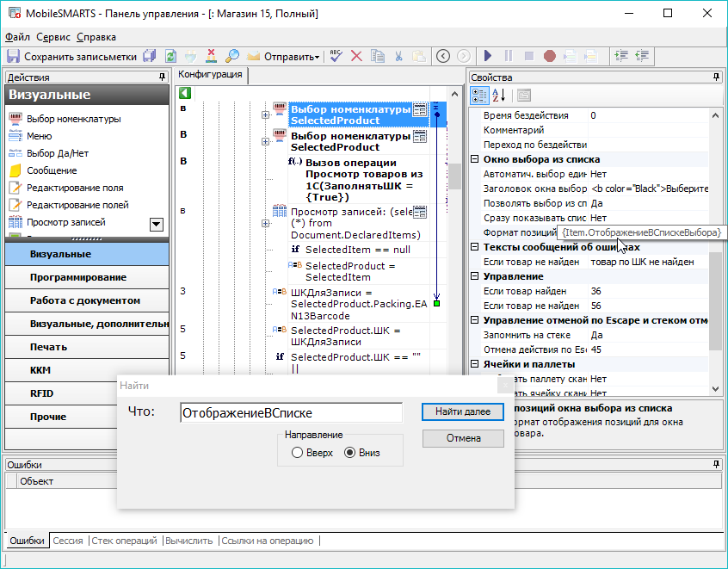The width and height of the screenshot is (728, 569).
Task: Click the pause icon in toolbar
Action: point(509,56)
